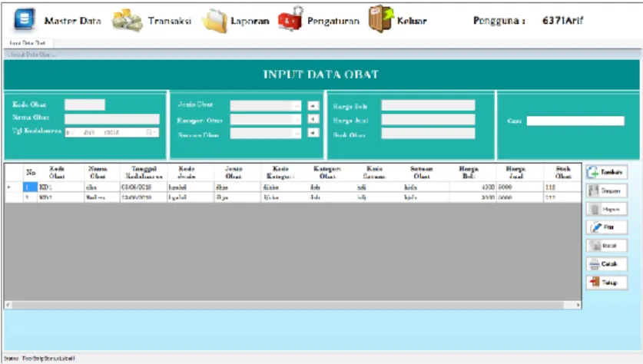Open the Pengaturan toolbox icon

coord(290,19)
